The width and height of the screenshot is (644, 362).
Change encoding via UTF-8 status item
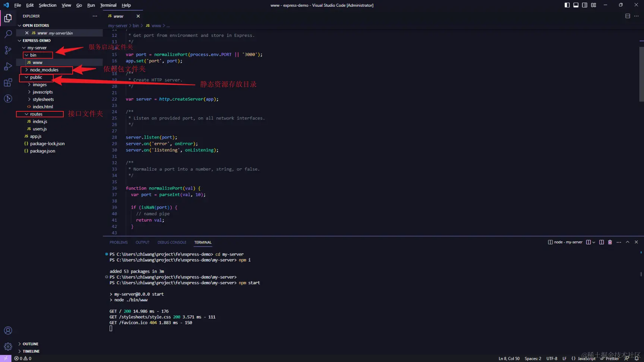point(552,358)
